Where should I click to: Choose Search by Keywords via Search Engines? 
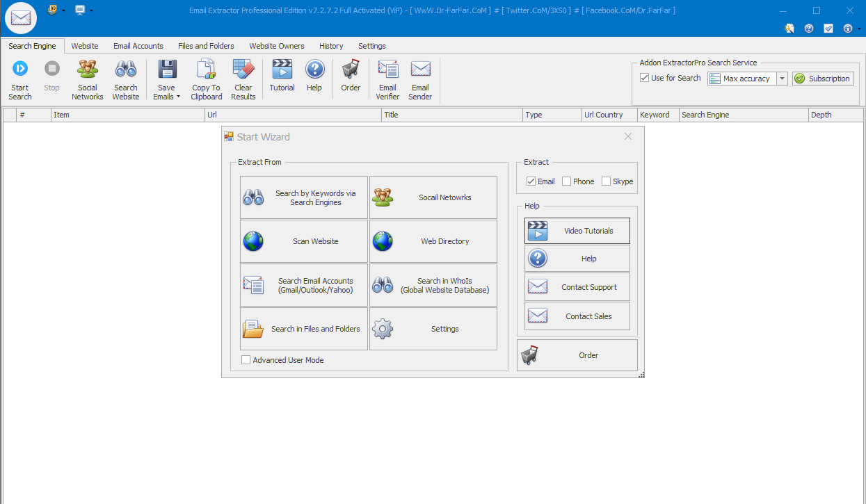coord(304,197)
